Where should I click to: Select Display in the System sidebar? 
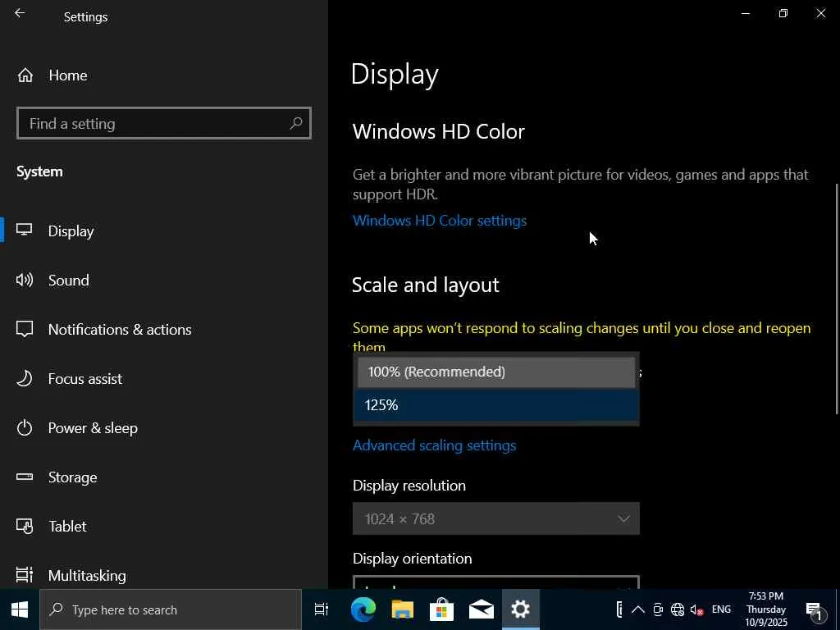tap(71, 231)
